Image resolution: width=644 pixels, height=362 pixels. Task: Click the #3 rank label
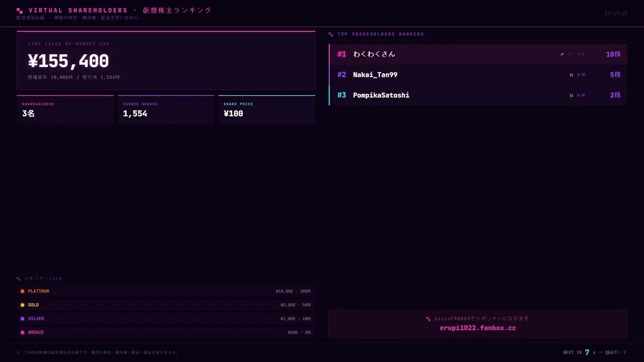tap(342, 95)
